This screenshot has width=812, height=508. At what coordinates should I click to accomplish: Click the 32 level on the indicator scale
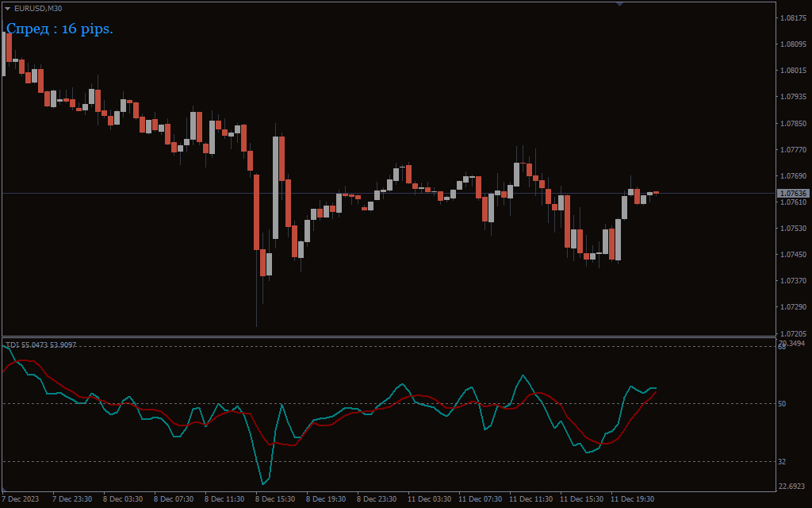[782, 461]
